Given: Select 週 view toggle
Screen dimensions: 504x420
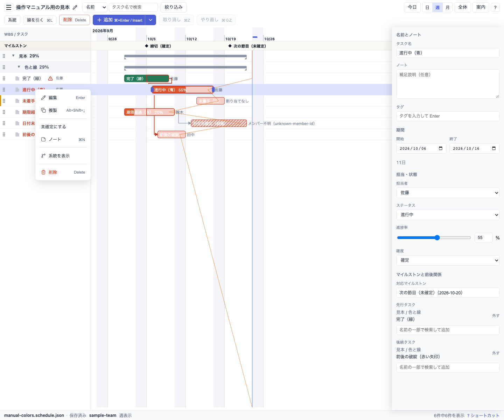Looking at the screenshot, I should 437,7.
